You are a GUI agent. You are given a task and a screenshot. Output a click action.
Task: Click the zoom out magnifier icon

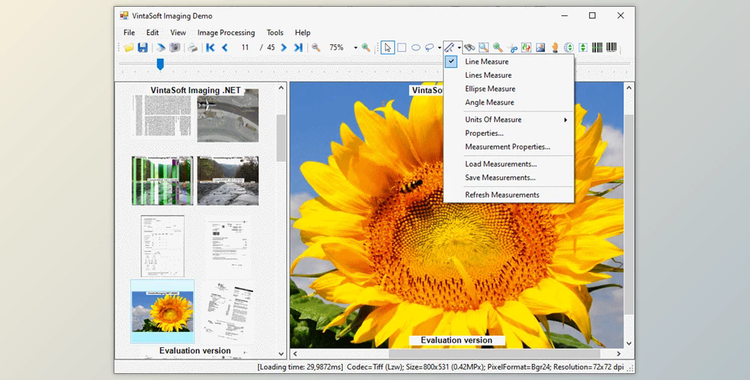[316, 47]
